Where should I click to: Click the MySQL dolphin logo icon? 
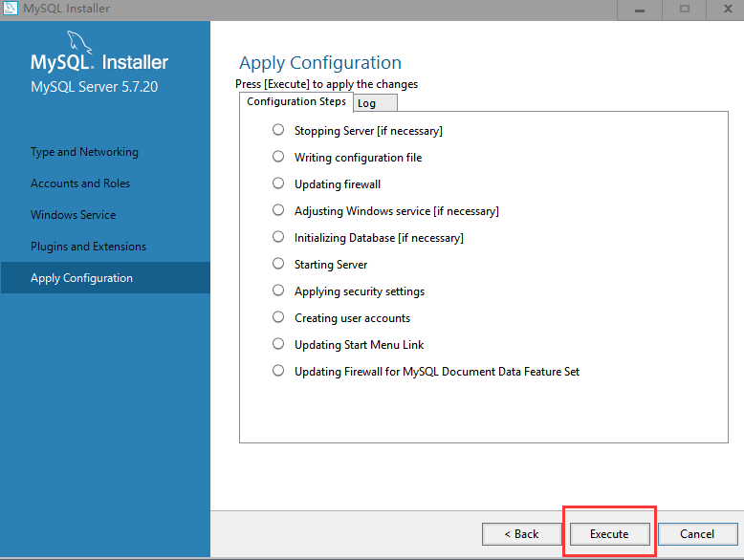point(79,42)
